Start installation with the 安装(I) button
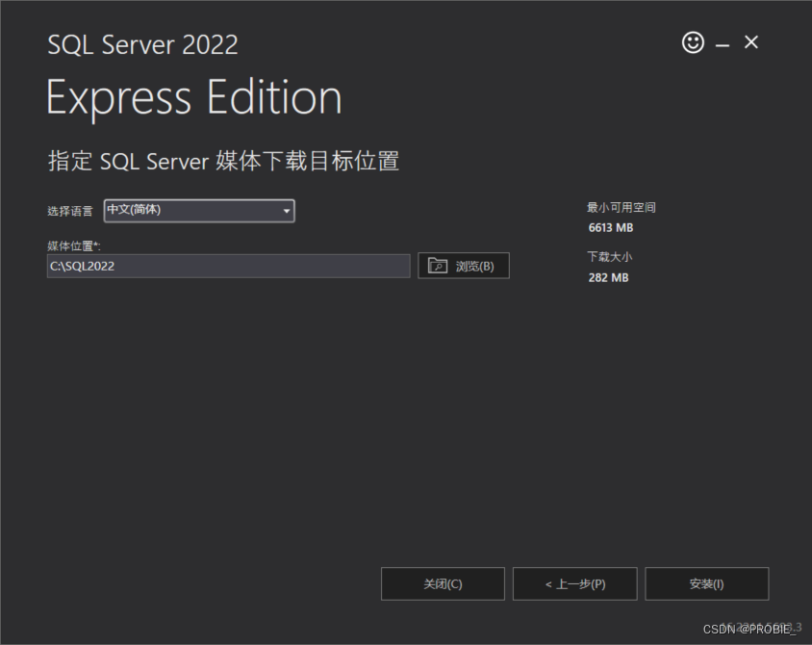 [707, 583]
